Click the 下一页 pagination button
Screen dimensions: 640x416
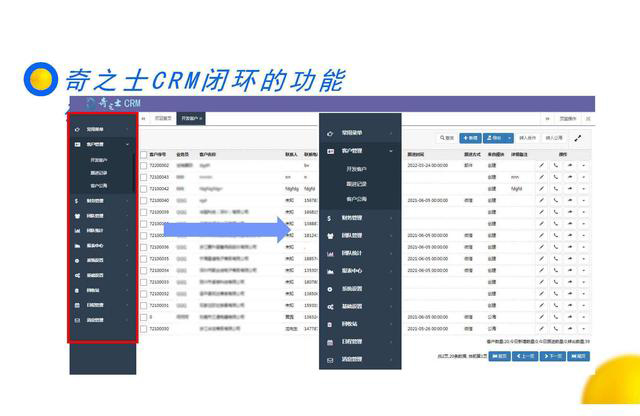coord(552,354)
